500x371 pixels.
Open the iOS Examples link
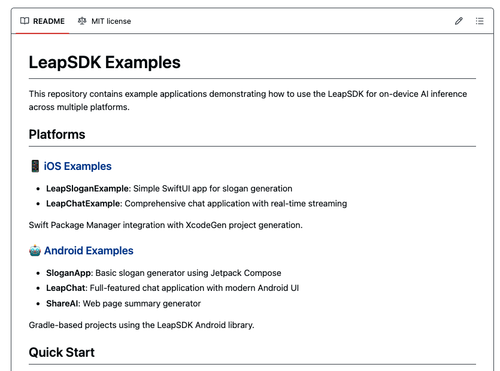pos(78,166)
